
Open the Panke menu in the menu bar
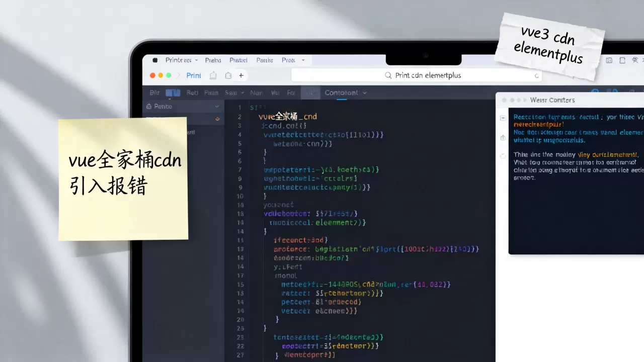coord(265,60)
